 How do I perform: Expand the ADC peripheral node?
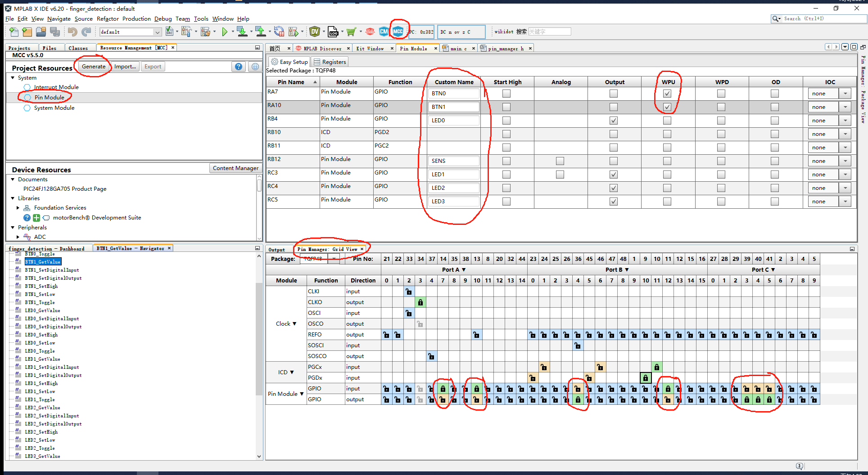pyautogui.click(x=18, y=237)
